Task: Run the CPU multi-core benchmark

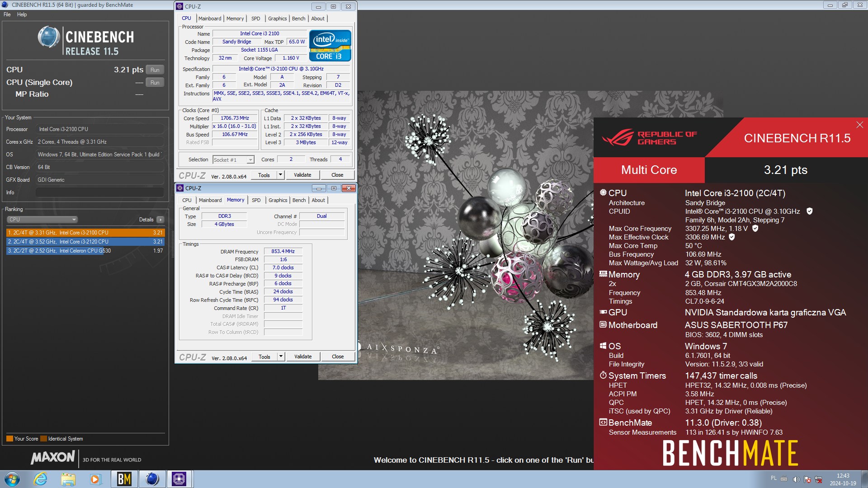Action: click(x=155, y=70)
